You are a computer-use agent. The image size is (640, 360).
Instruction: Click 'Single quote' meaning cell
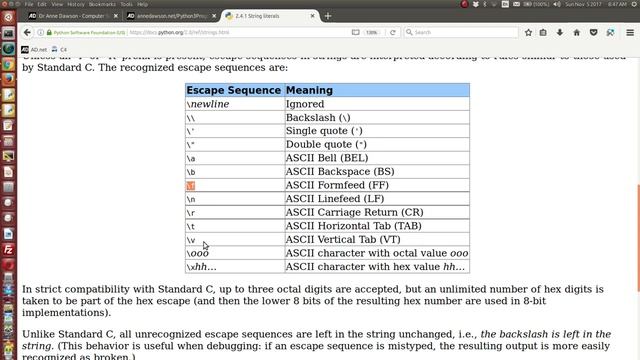(377, 131)
